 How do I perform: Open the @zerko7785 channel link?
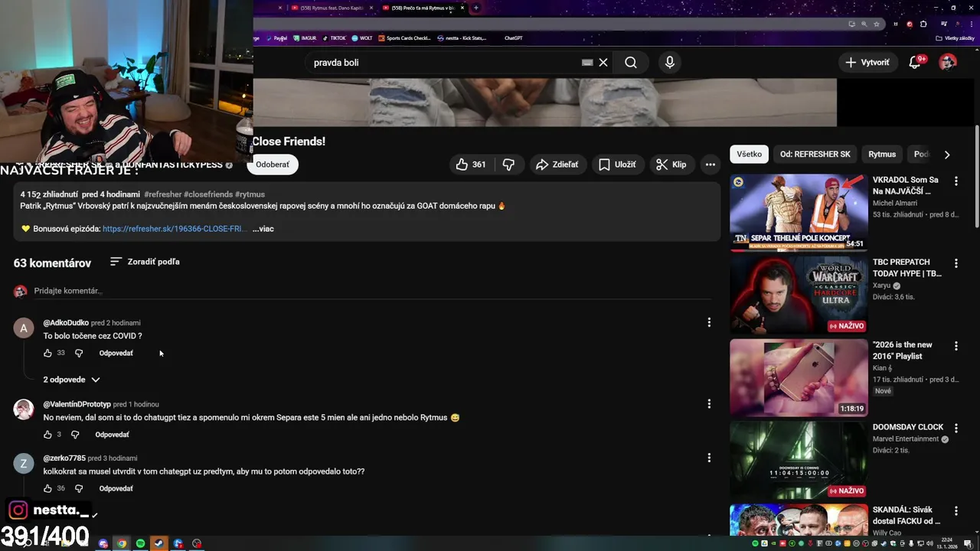[64, 458]
